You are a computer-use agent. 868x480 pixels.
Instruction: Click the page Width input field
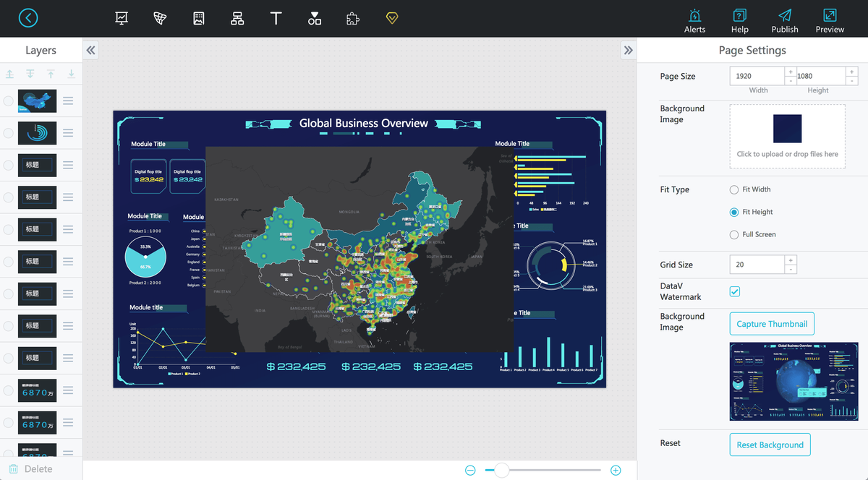(757, 76)
